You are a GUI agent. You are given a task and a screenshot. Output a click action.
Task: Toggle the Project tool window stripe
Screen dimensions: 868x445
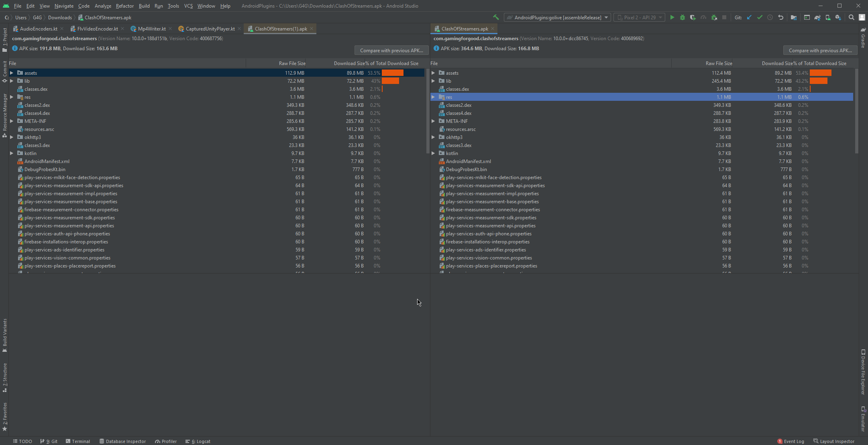(x=5, y=36)
